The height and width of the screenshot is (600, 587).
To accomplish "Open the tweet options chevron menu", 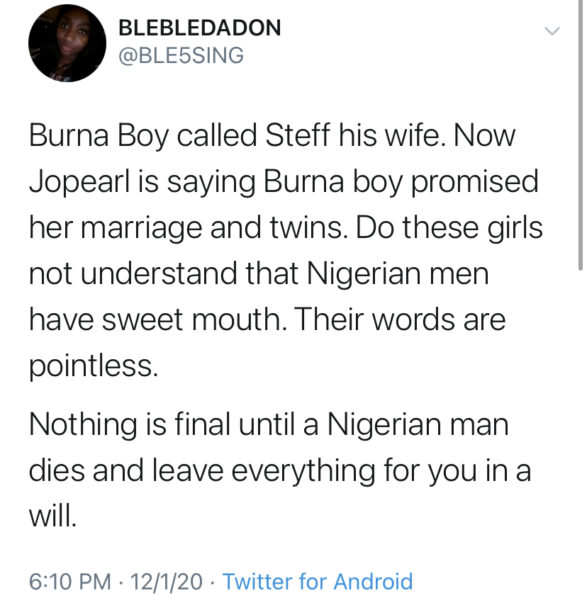I will click(552, 31).
